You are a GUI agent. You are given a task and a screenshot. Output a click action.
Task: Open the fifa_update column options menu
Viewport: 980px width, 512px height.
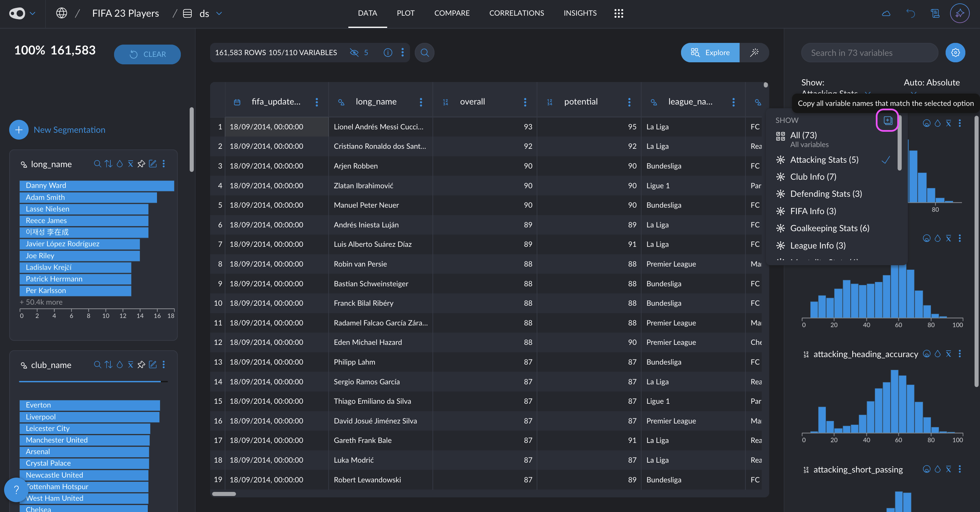coord(317,102)
